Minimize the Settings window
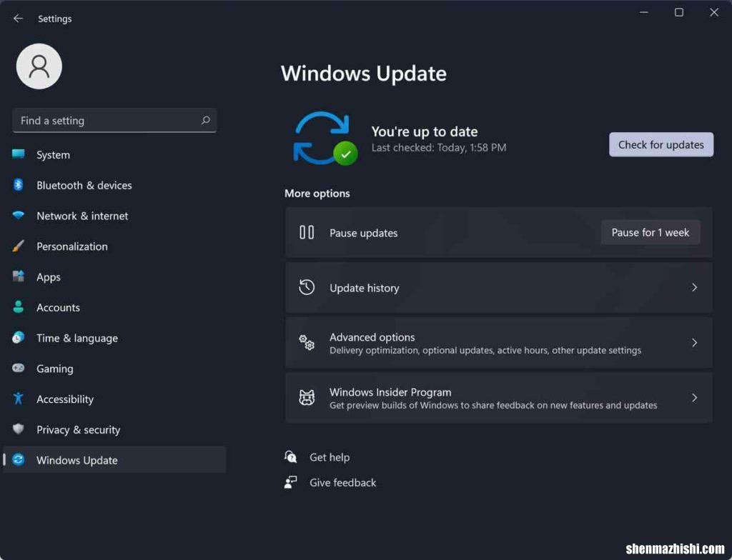 (x=644, y=12)
